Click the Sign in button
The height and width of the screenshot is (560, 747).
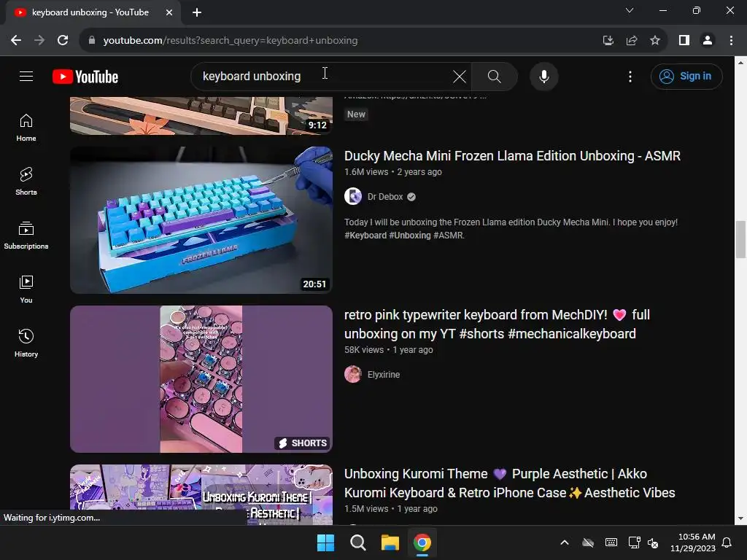[x=686, y=76]
